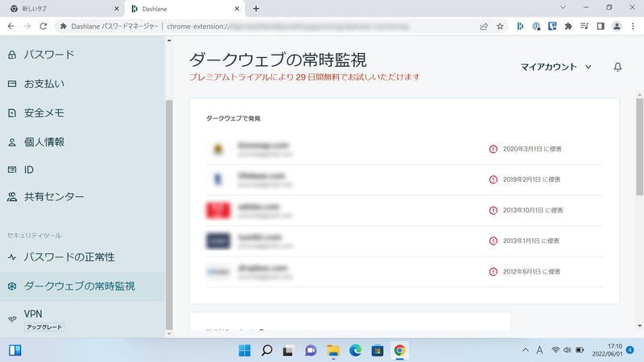The width and height of the screenshot is (644, 362).
Task: Bookmark this page star icon
Action: pos(500,27)
